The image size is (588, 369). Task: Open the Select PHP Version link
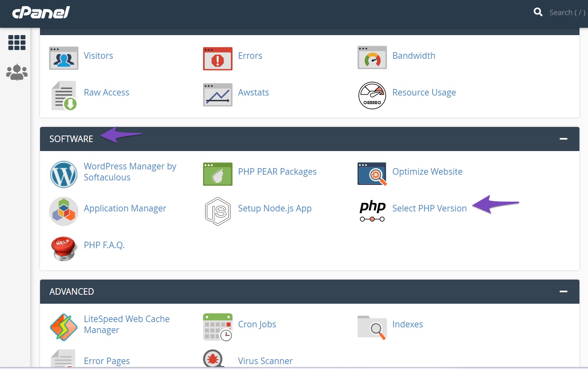click(x=429, y=208)
